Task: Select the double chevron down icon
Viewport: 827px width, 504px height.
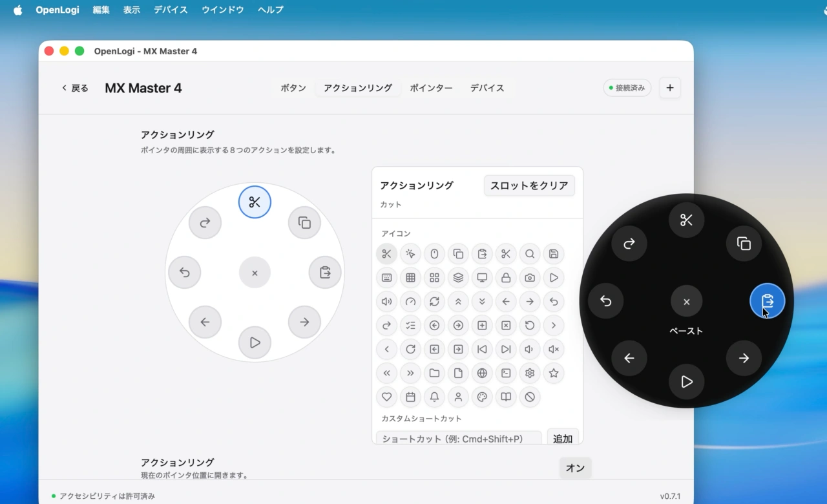Action: [482, 302]
